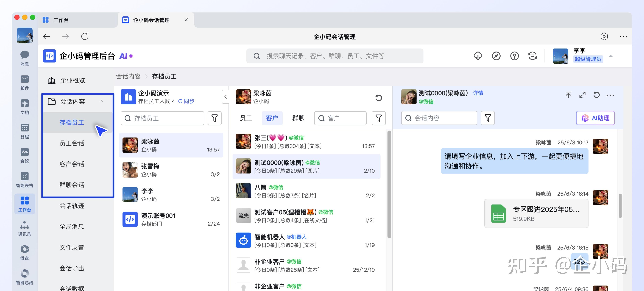This screenshot has height=291, width=644.
Task: Click scroll-to-top arrow in chat header
Action: [x=568, y=95]
